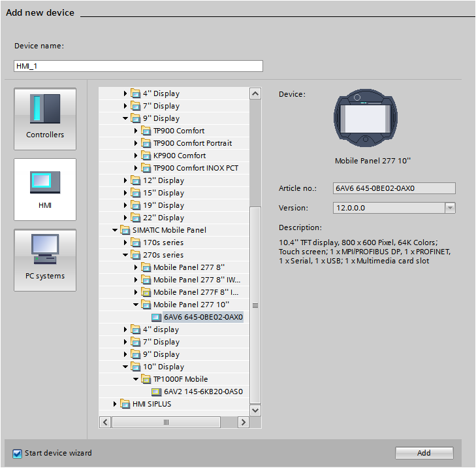Collapse the SIMATIC Mobile Panel node

(115, 230)
